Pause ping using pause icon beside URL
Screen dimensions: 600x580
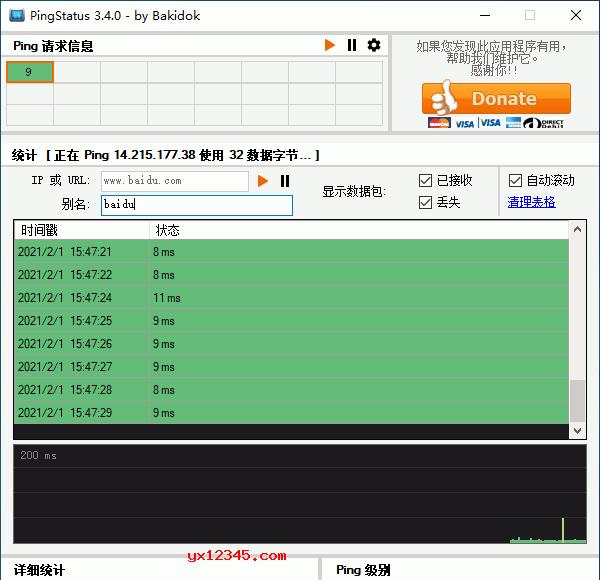(285, 181)
